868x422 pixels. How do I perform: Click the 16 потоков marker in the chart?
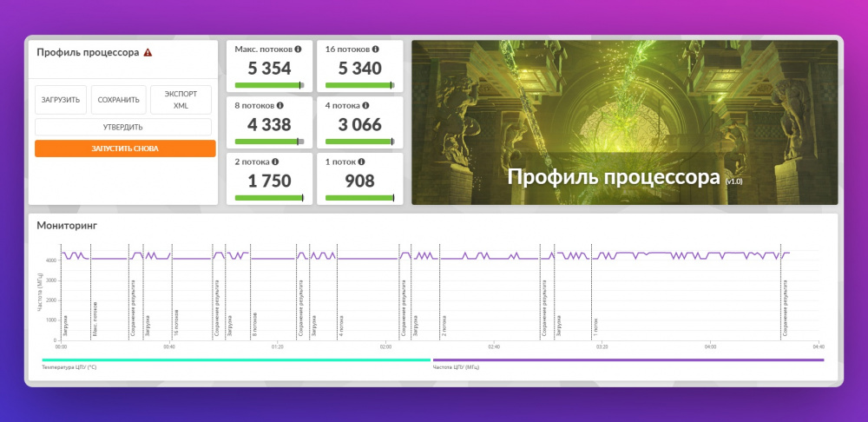click(x=176, y=322)
